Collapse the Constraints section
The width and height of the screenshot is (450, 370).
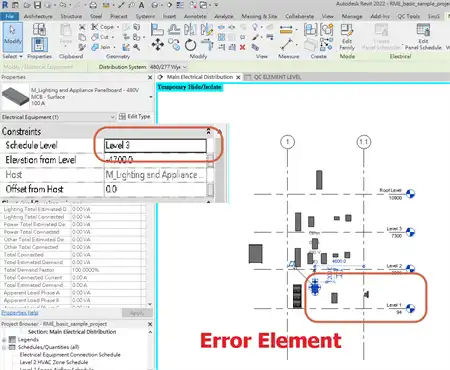[x=209, y=131]
